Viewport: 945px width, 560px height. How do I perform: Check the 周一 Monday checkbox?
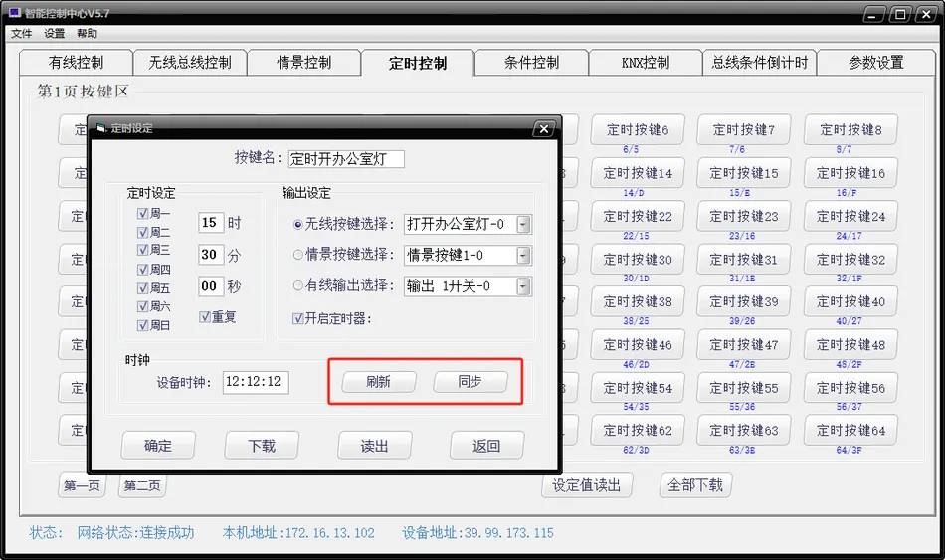click(x=143, y=214)
